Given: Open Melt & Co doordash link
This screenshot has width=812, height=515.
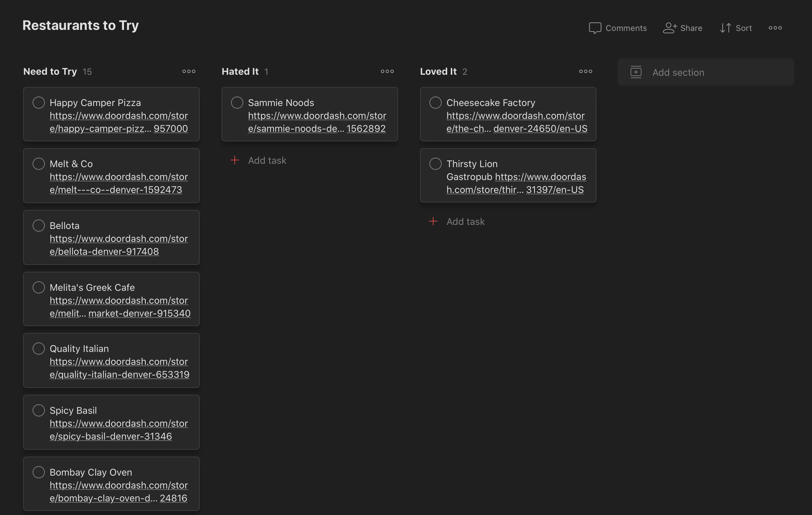Looking at the screenshot, I should [119, 183].
